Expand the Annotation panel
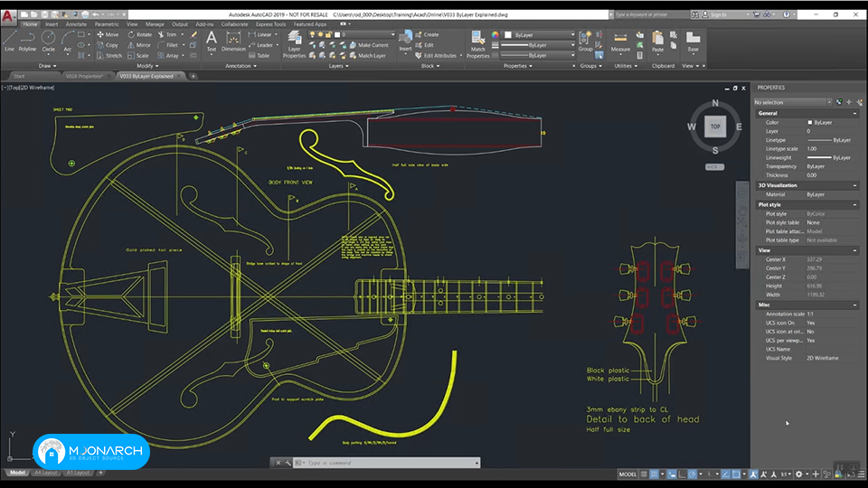The height and width of the screenshot is (488, 868). click(x=241, y=66)
